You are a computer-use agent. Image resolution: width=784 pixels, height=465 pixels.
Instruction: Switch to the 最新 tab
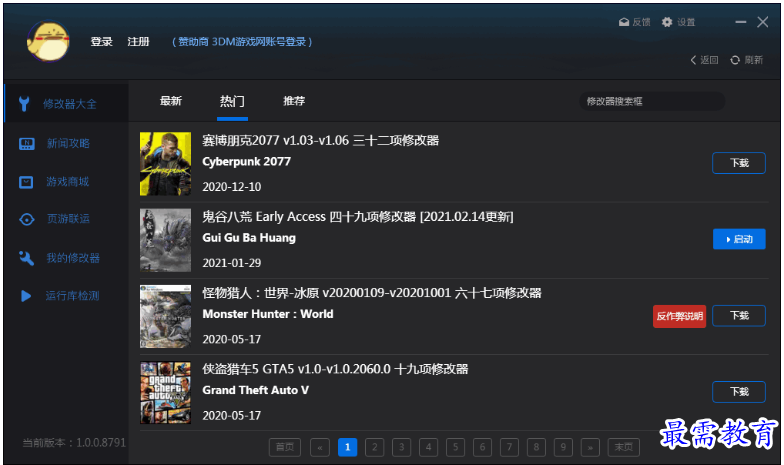coord(170,101)
